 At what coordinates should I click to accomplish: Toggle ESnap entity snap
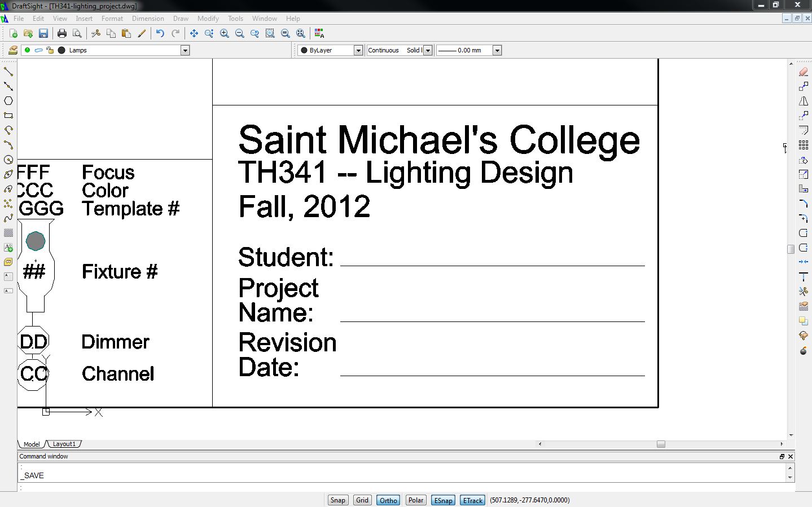(x=443, y=500)
